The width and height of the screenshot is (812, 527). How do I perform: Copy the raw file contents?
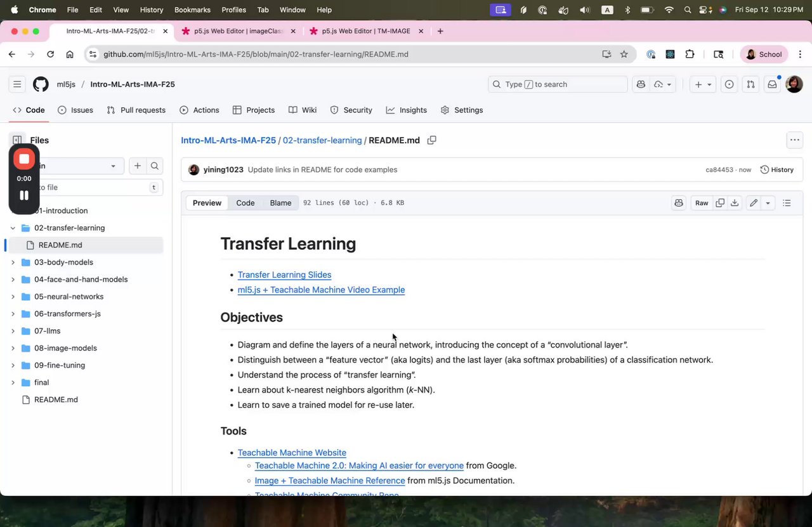(720, 203)
